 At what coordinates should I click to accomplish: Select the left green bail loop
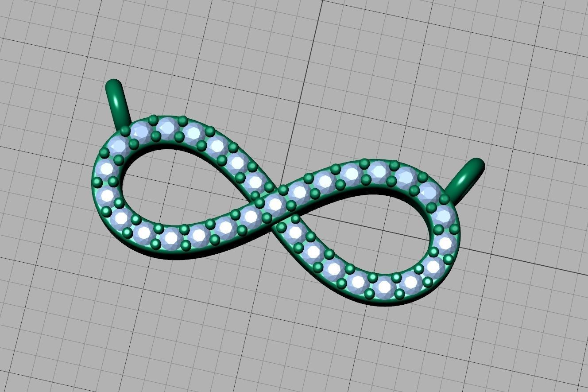pos(117,104)
